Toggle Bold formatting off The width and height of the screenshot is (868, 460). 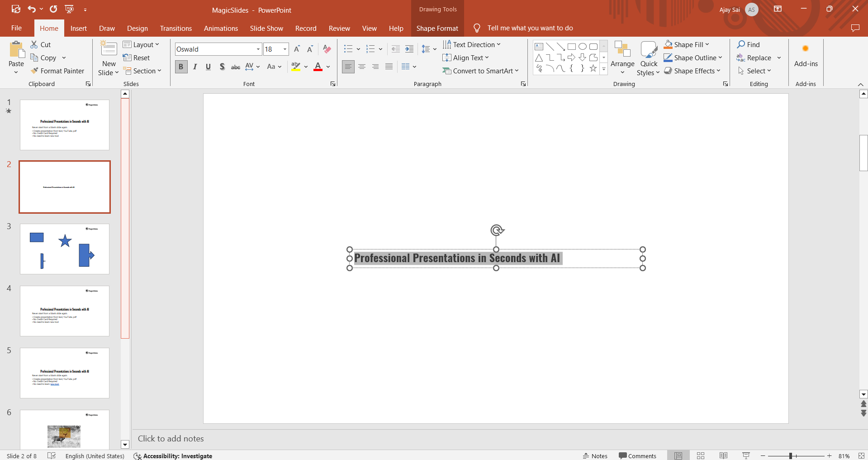181,67
